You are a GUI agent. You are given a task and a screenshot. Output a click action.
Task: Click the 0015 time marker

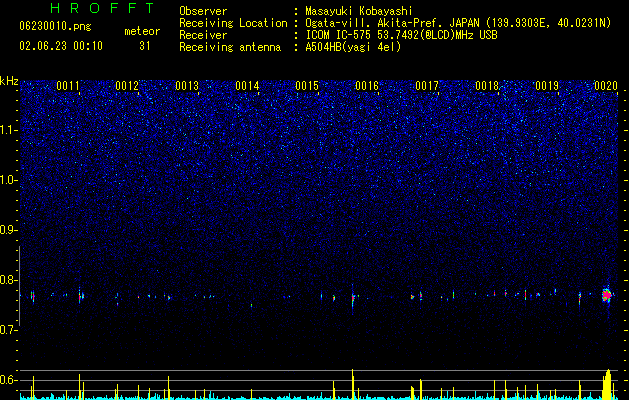tap(307, 86)
